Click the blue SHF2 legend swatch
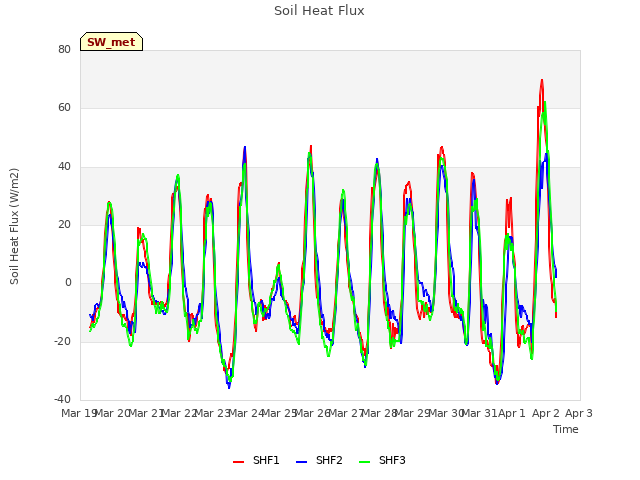The height and width of the screenshot is (480, 640). coord(301,462)
